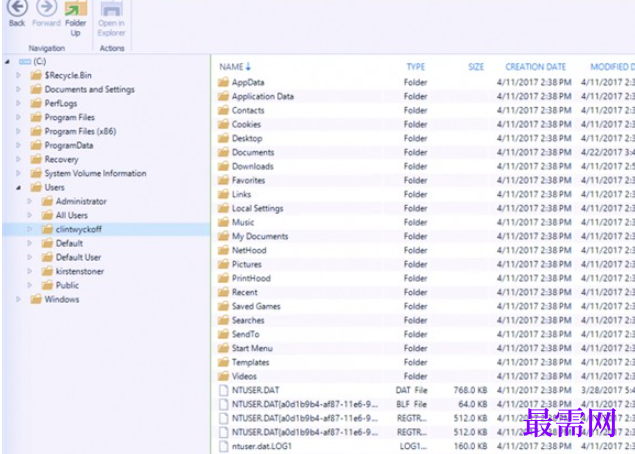
Task: Select the AppData folder icon
Action: pyautogui.click(x=224, y=83)
